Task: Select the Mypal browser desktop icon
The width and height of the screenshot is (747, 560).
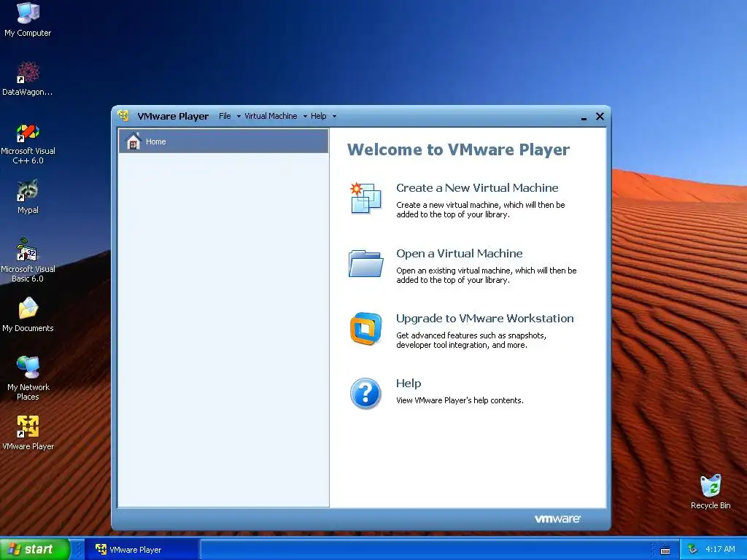Action: click(28, 197)
